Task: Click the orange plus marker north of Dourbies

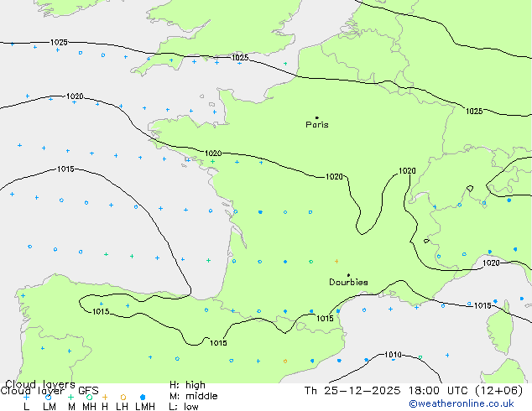Action: pyautogui.click(x=336, y=261)
